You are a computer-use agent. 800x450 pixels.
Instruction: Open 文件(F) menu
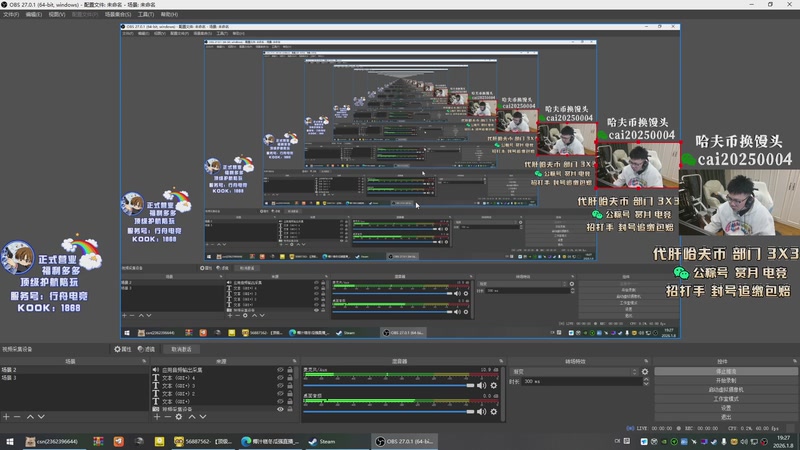[x=11, y=14]
